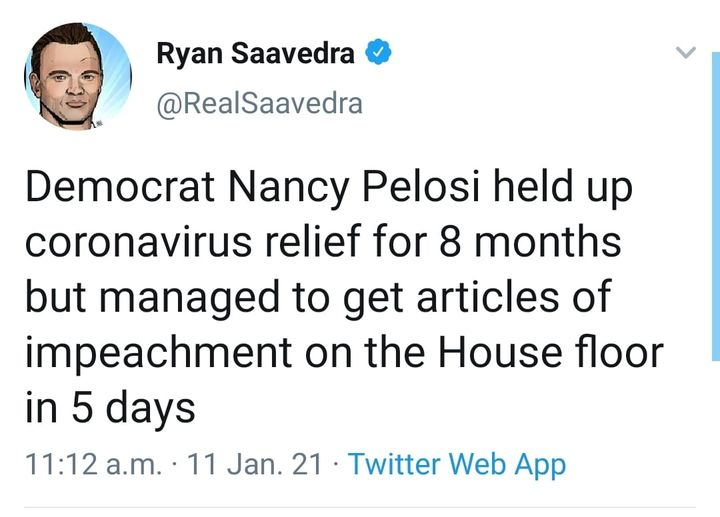Click the Ryan Saavedra display name

click(255, 55)
